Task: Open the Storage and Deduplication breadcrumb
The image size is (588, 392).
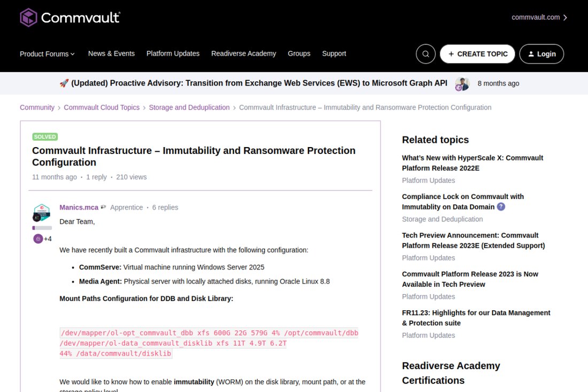Action: (189, 107)
